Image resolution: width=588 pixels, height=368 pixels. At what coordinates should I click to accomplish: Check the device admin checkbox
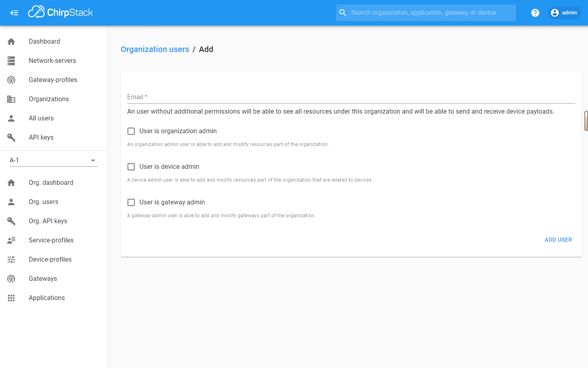pos(131,167)
